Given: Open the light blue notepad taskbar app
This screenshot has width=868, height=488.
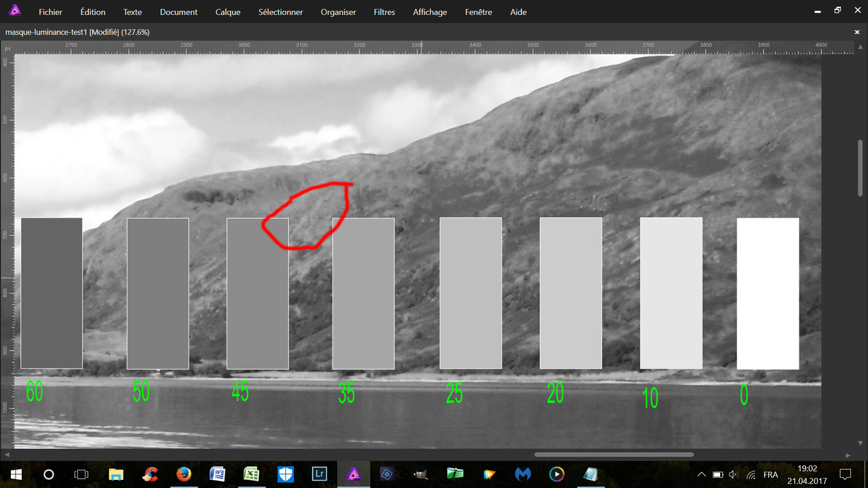Looking at the screenshot, I should click(x=591, y=474).
